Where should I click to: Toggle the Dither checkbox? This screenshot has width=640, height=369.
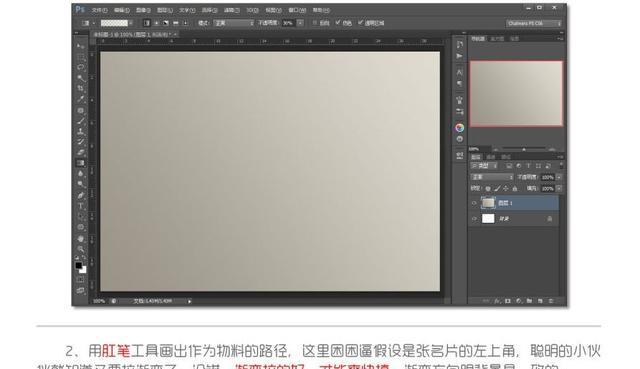338,23
